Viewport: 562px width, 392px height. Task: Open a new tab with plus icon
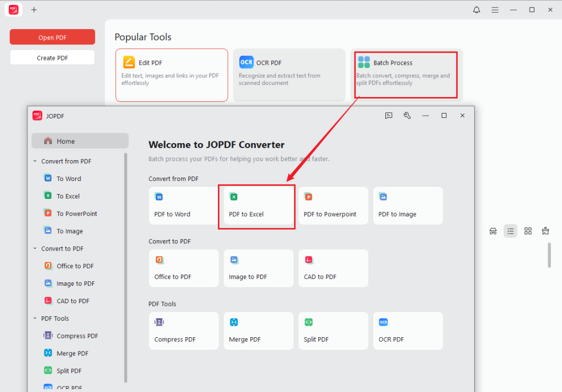[33, 10]
